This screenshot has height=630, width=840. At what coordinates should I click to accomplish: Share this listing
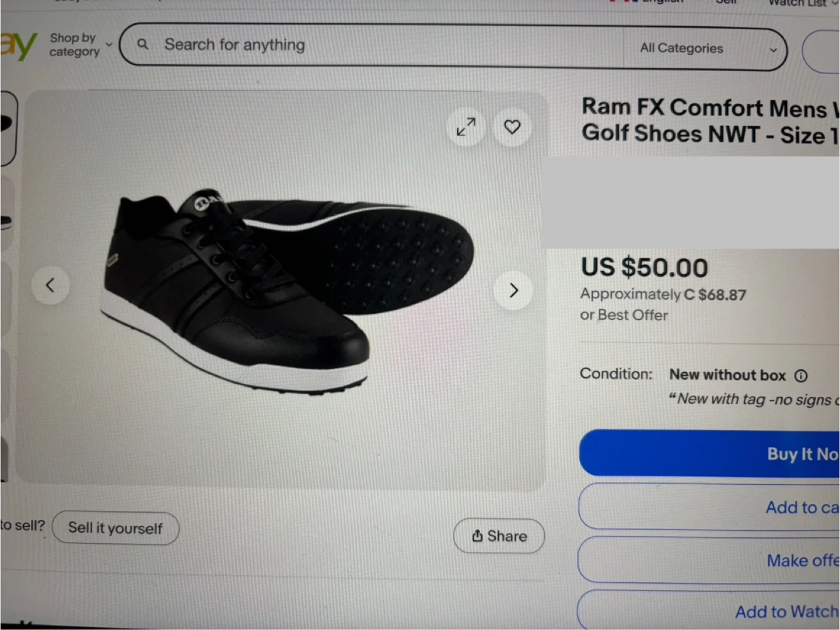tap(499, 535)
